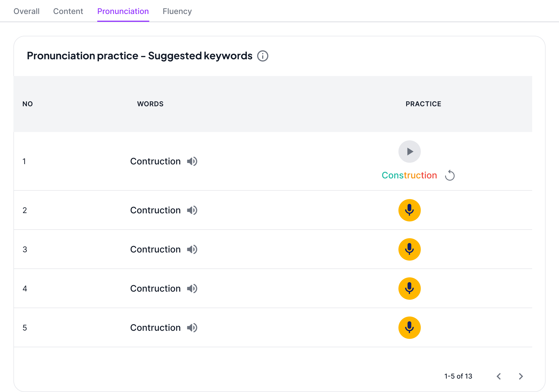
Task: Click the NO column header
Action: click(x=28, y=104)
